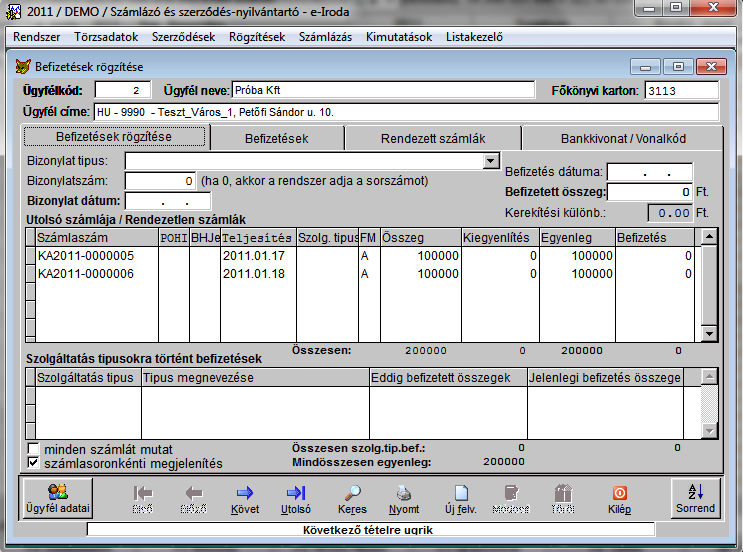Uncheck 'számlasoronkénti megjelenítés' option

coord(34,463)
